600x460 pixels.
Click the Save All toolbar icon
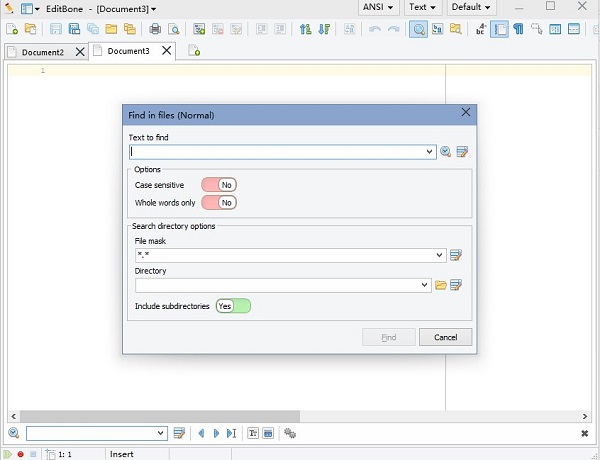coord(93,29)
